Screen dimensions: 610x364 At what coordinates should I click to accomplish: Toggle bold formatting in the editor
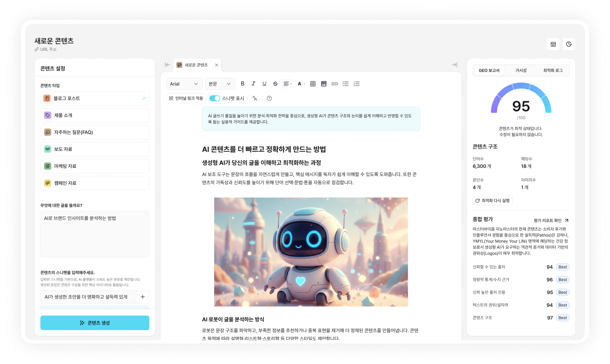242,84
